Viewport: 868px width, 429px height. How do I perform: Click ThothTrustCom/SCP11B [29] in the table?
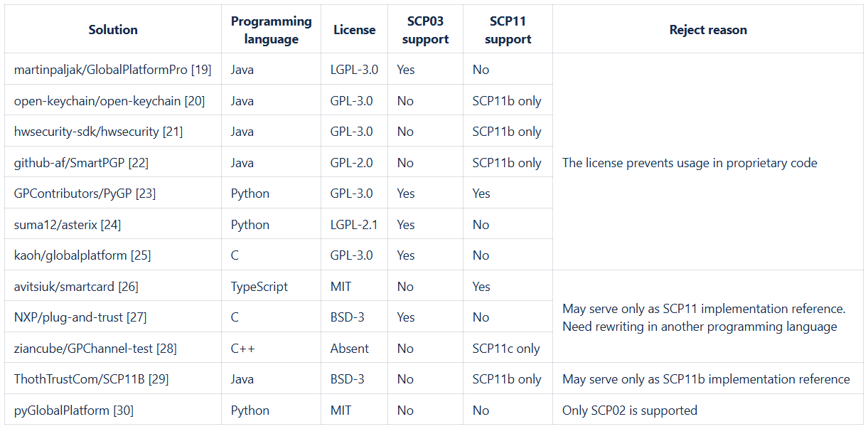pyautogui.click(x=91, y=379)
